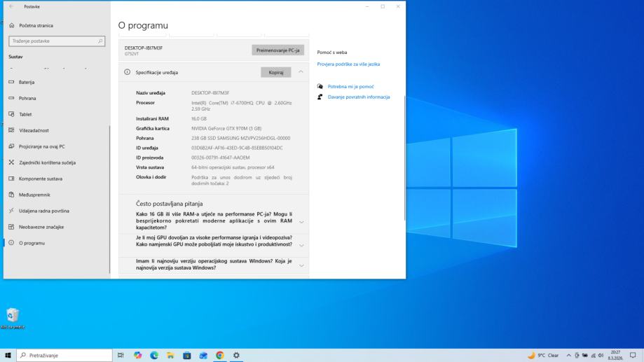Click the Instalirani RAM value 16.0 GB

click(199, 118)
